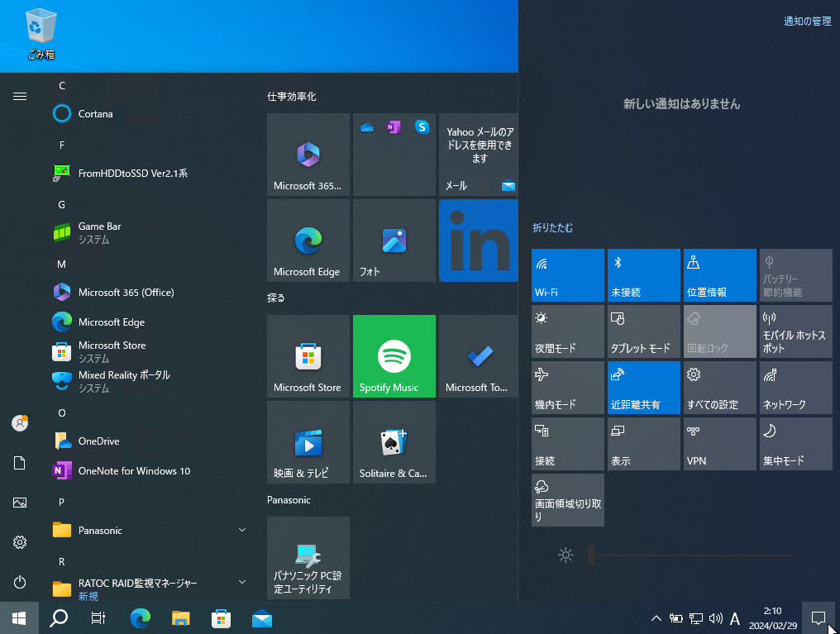Screen dimensions: 840x634
Task: Click the 探る tile group header
Action: click(x=276, y=298)
